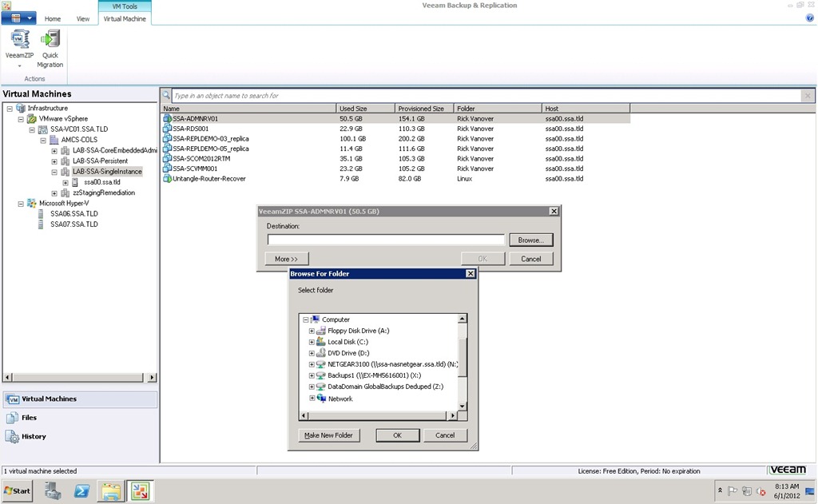Click More >> in VeeamZIP dialog
The image size is (818, 504).
click(287, 259)
